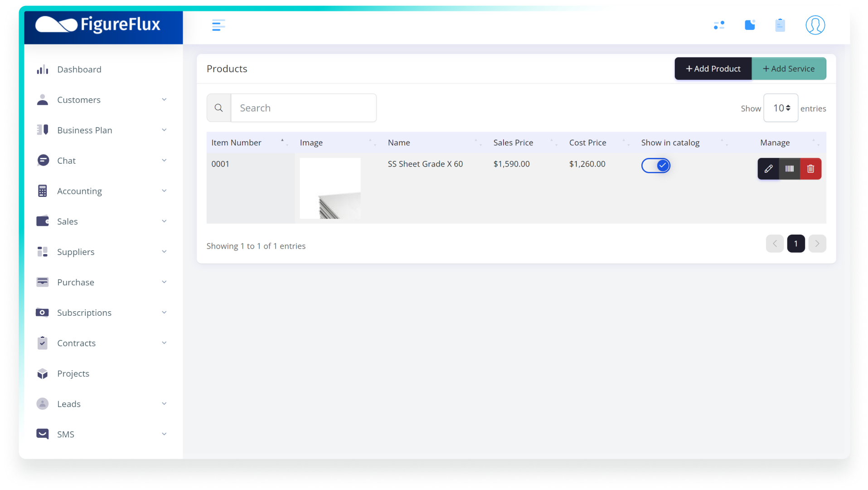This screenshot has height=490, width=868.
Task: Disable Show in catalog toggle
Action: tap(655, 166)
